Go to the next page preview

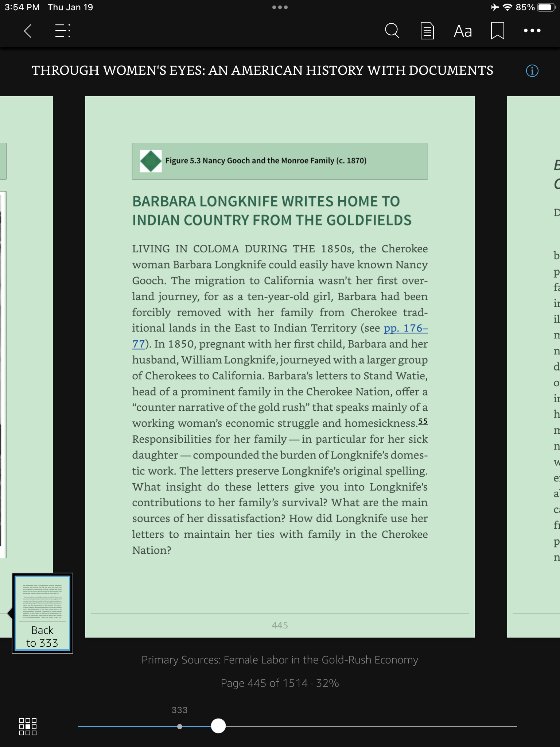(533, 367)
